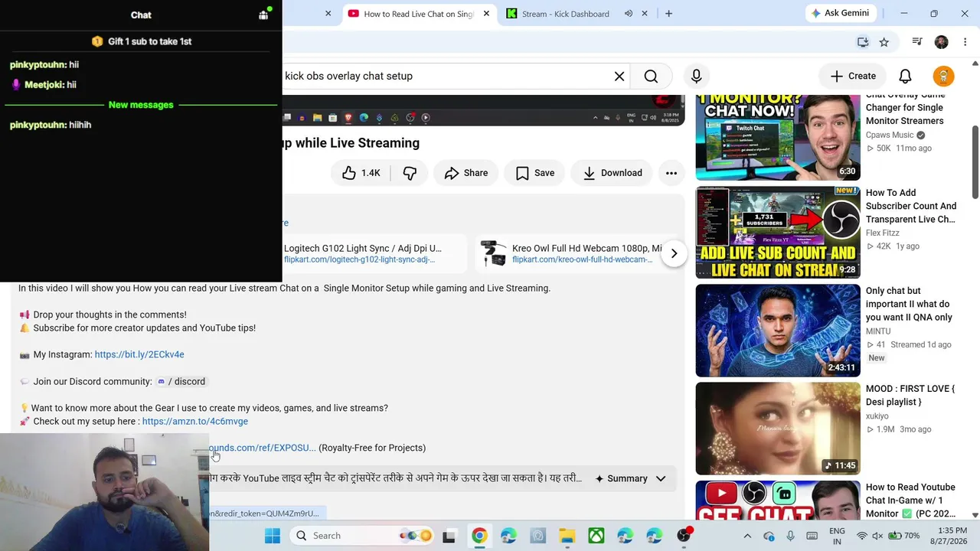Viewport: 980px width, 551px height.
Task: Click the New messages divider in Chat
Action: [x=141, y=105]
